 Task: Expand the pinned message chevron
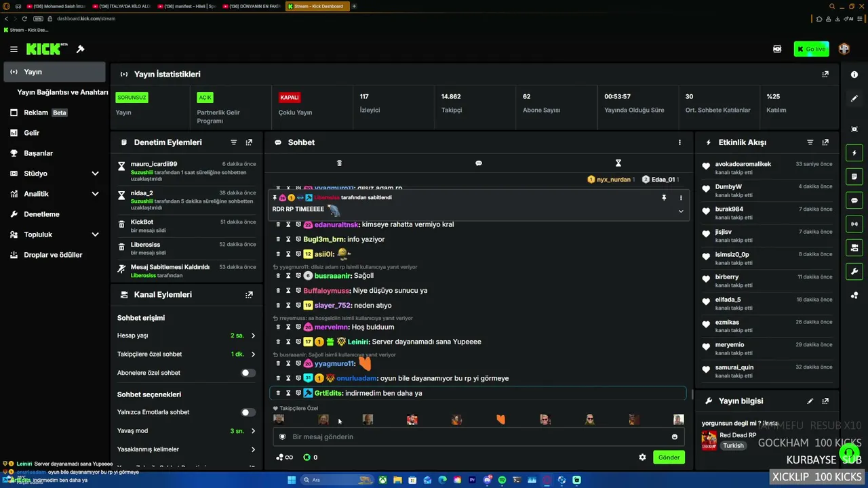pyautogui.click(x=681, y=211)
